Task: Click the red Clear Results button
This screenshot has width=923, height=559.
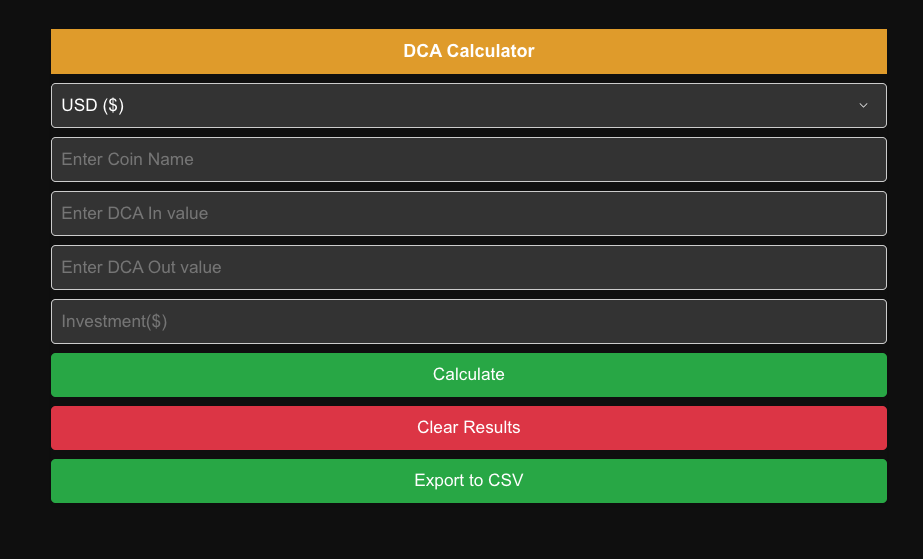Action: pyautogui.click(x=468, y=427)
